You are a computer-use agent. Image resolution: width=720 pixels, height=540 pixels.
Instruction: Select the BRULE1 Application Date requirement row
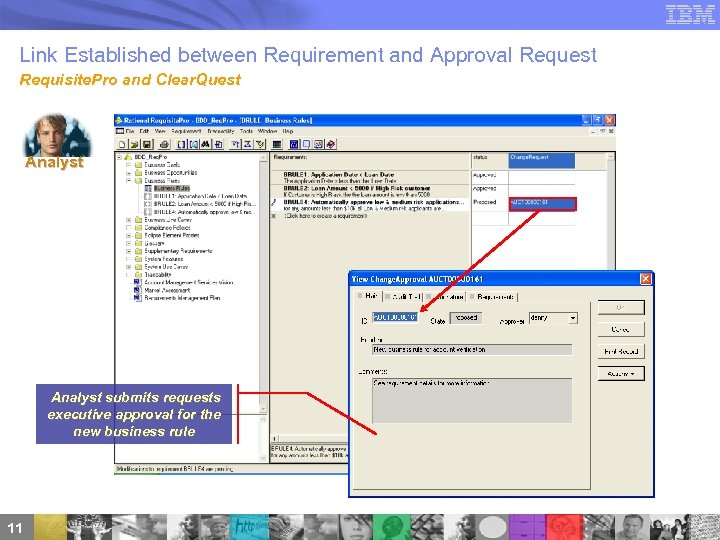370,178
